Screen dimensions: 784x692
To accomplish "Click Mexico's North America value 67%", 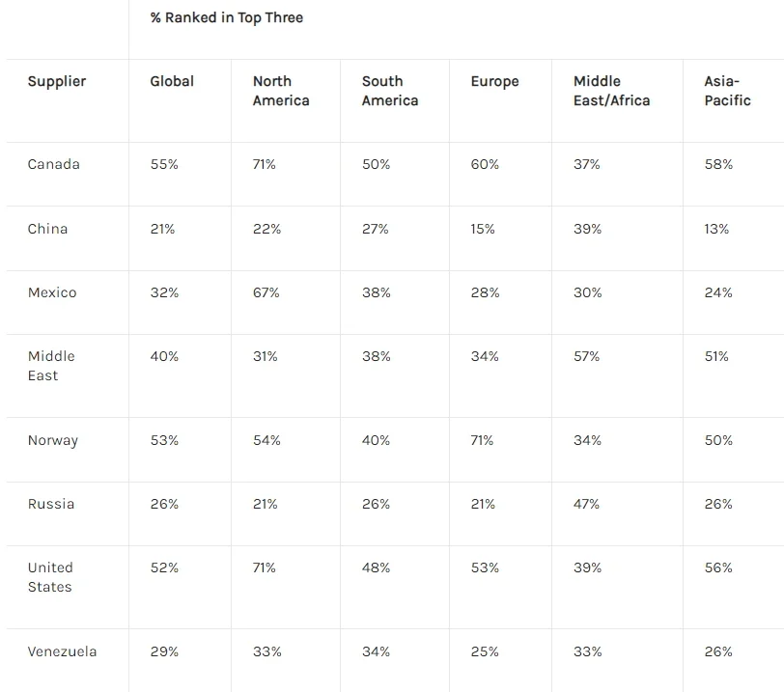I will click(x=266, y=292).
